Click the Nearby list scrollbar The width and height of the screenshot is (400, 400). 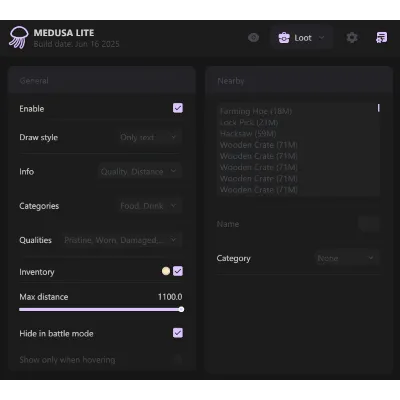(x=378, y=108)
